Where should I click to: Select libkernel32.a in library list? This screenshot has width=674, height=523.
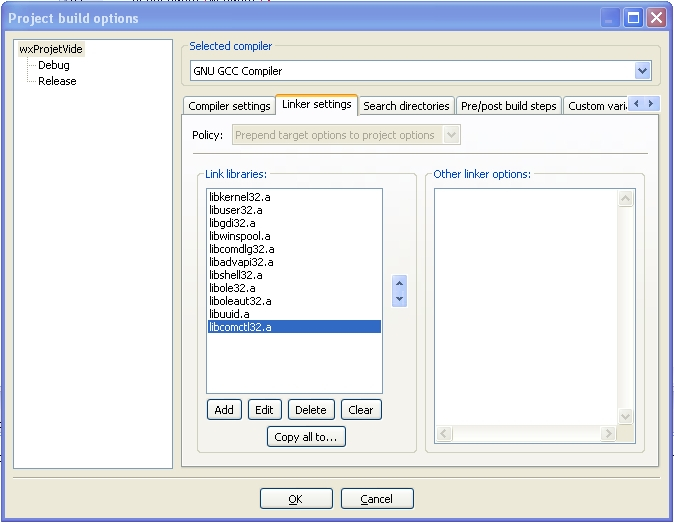[240, 197]
